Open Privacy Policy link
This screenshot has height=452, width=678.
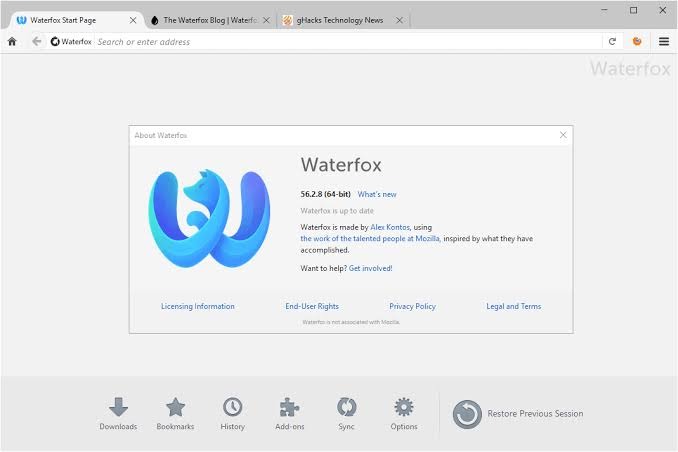tap(413, 306)
